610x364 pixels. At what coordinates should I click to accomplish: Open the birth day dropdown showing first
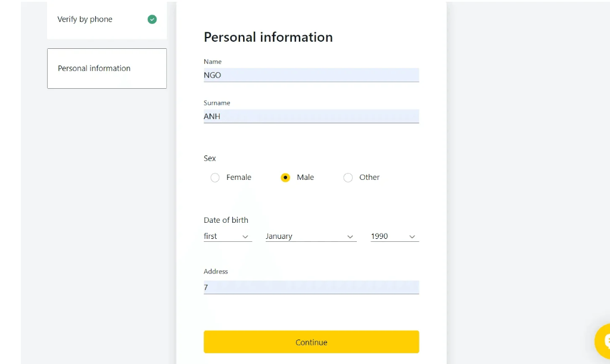pos(226,236)
